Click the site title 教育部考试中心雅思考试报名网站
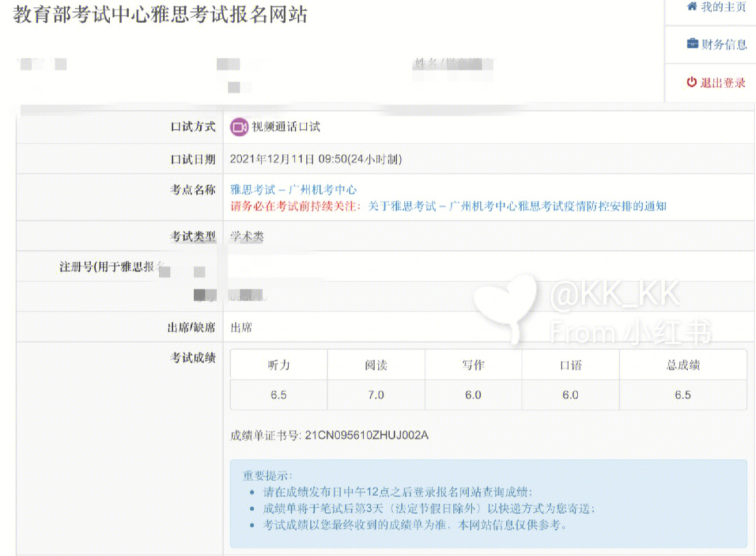The image size is (756, 556). 160,15
